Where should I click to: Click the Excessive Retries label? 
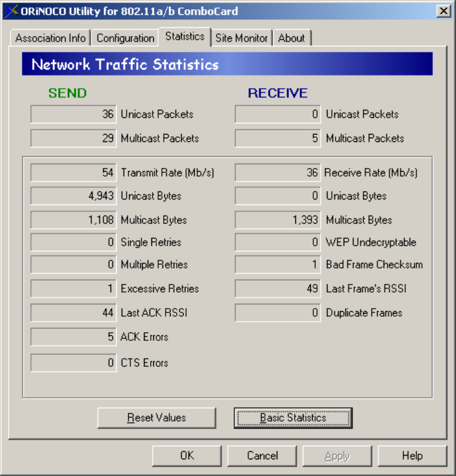coord(160,288)
